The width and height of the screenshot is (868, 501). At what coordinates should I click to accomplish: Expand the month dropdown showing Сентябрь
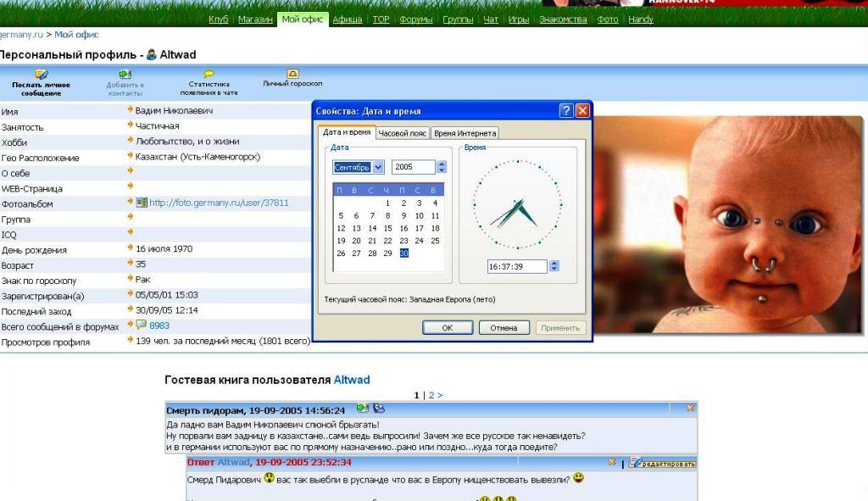point(378,168)
